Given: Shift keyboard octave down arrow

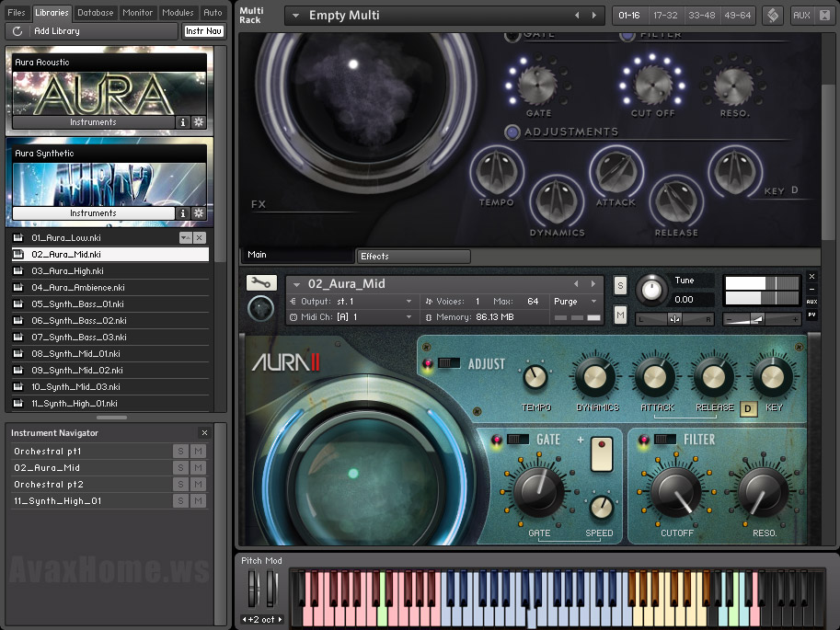Looking at the screenshot, I should click(x=245, y=619).
